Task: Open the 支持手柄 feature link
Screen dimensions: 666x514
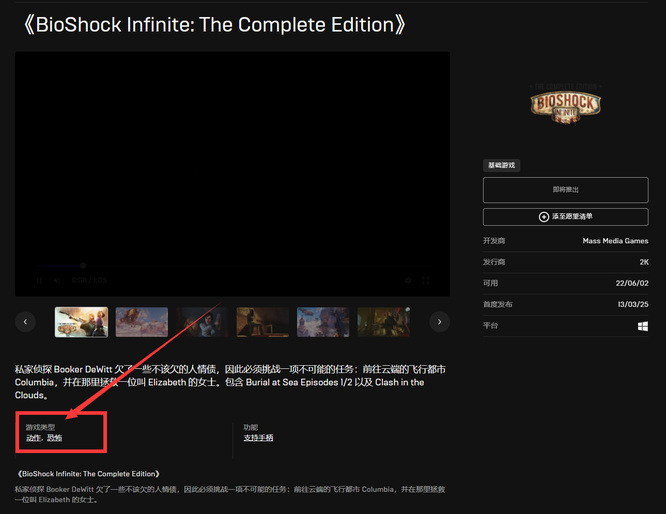Action: pyautogui.click(x=258, y=438)
